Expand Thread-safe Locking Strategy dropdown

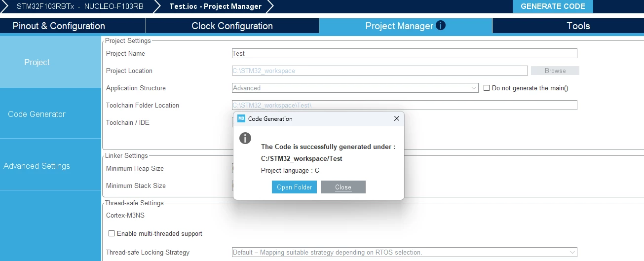(x=404, y=252)
